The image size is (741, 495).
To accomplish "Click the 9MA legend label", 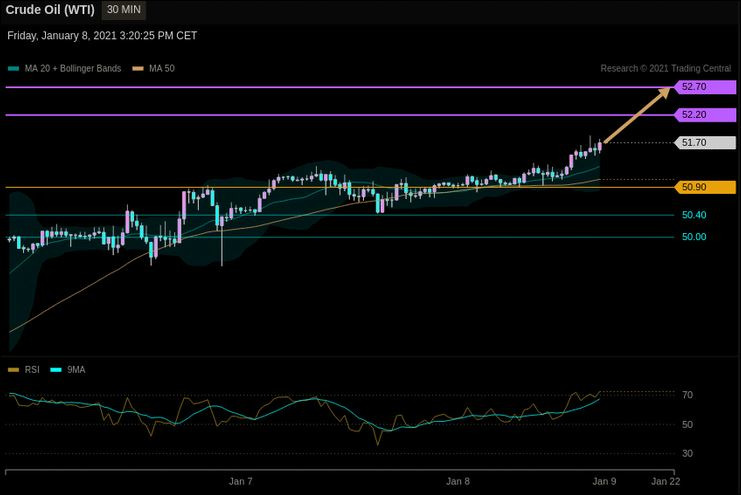I will pos(76,370).
